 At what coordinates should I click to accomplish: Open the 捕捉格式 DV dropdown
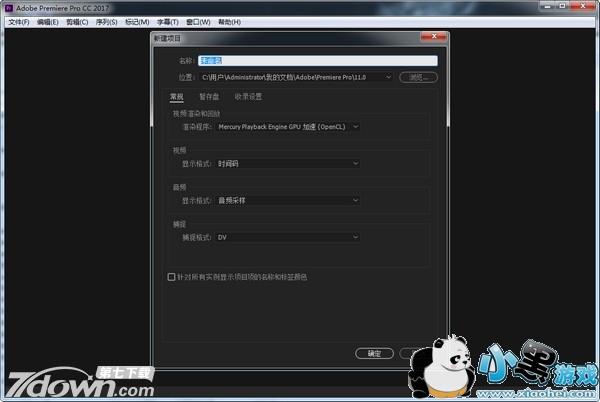288,238
